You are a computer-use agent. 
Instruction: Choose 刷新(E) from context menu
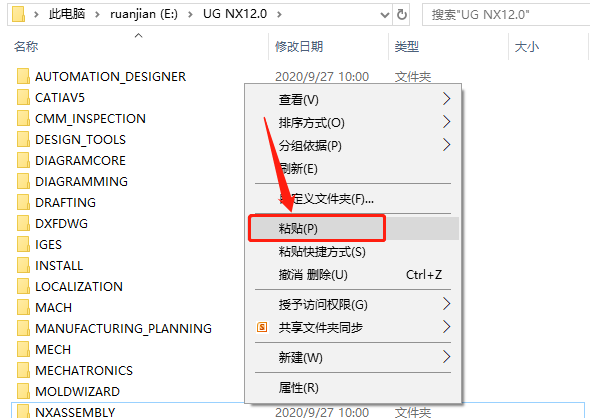tap(353, 169)
